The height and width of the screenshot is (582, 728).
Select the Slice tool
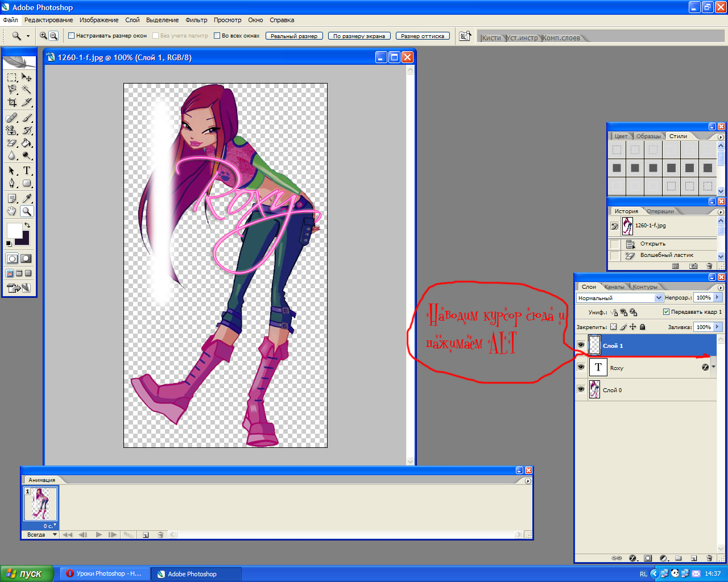(27, 102)
